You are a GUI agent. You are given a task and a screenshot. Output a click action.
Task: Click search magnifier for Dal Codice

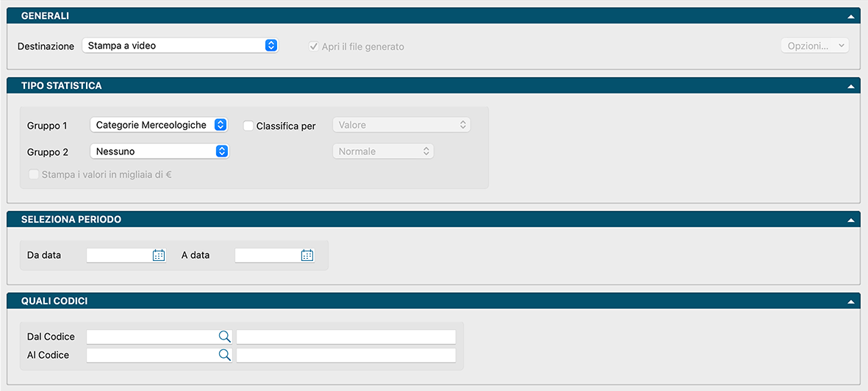[224, 337]
